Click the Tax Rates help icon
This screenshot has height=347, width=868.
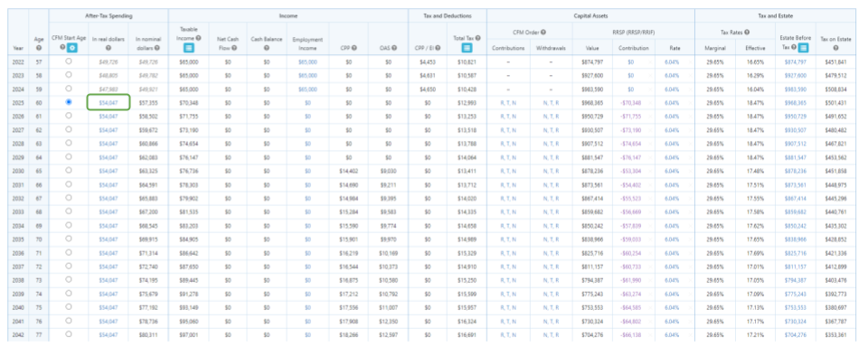(x=747, y=33)
